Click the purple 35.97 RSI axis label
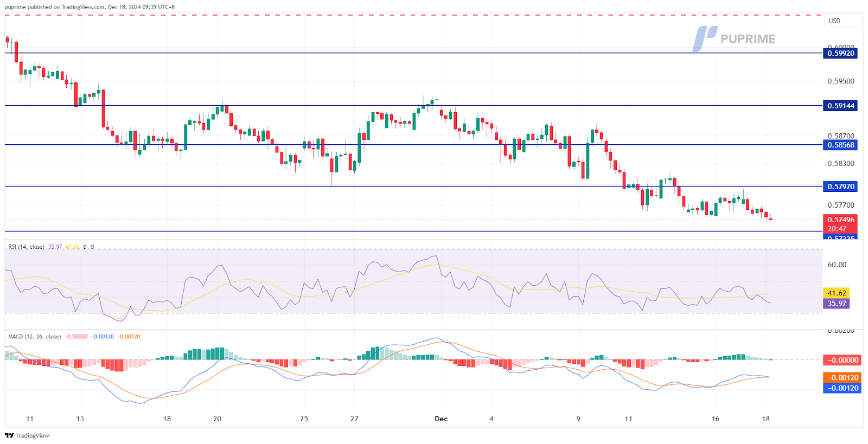Screen dimensions: 868x444 point(837,303)
